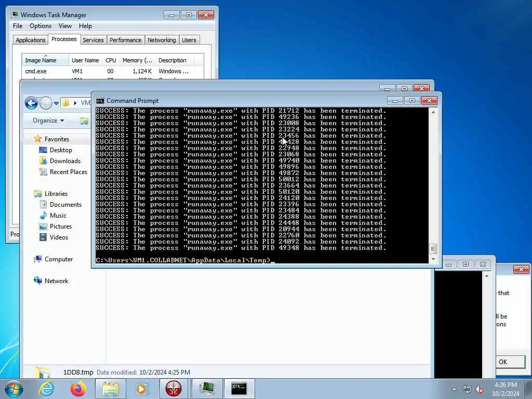Open the taskbar clock showing 4:26 PM
Image resolution: width=532 pixels, height=399 pixels.
tap(506, 389)
